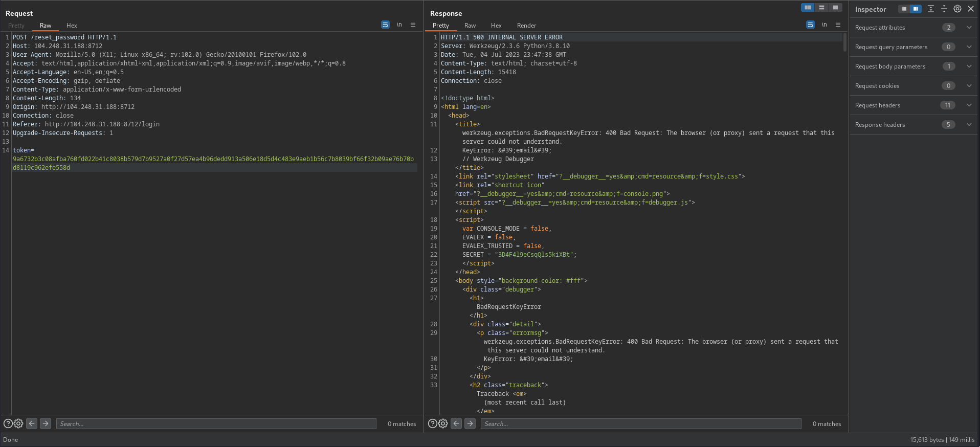
Task: Toggle word wrap icon in Response pane
Action: pos(810,25)
